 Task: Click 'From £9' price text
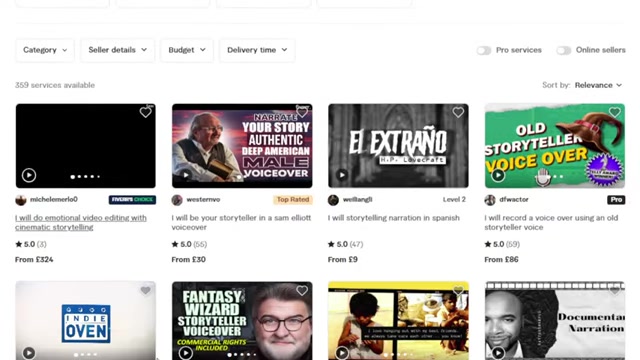[343, 260]
